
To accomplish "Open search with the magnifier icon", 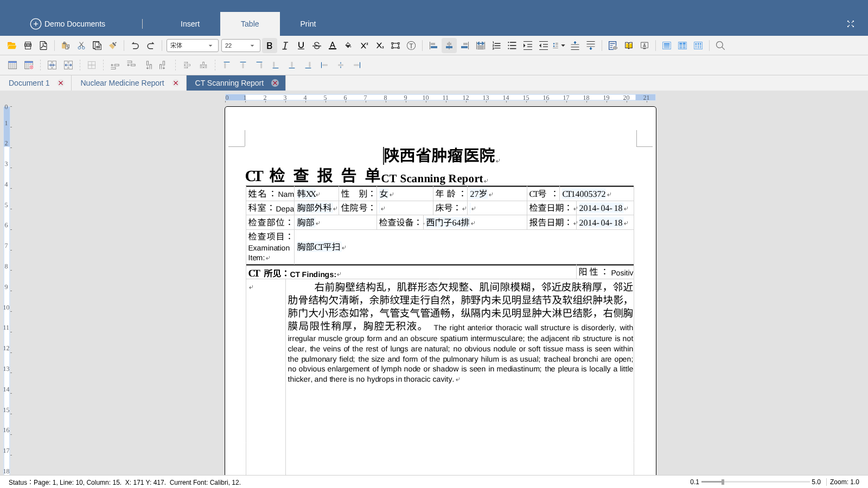I will (x=720, y=46).
